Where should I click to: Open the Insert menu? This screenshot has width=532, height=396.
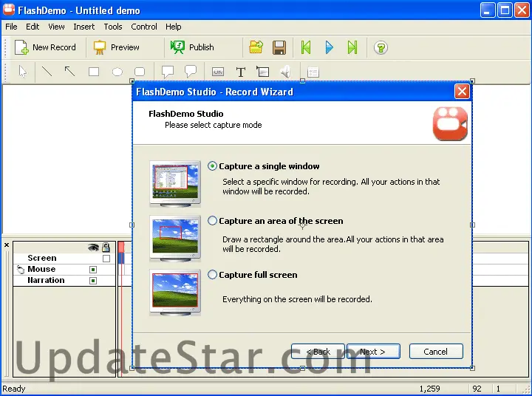[83, 27]
